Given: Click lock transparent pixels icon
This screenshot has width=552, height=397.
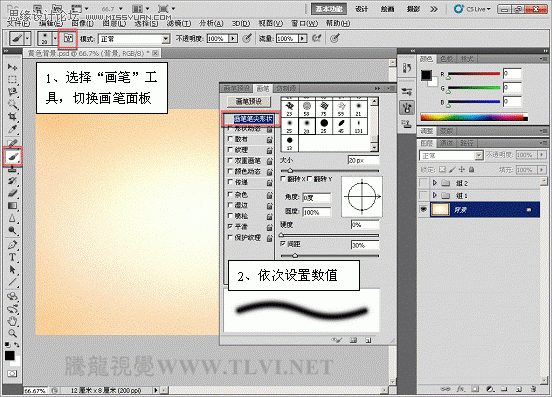Looking at the screenshot, I should point(442,170).
